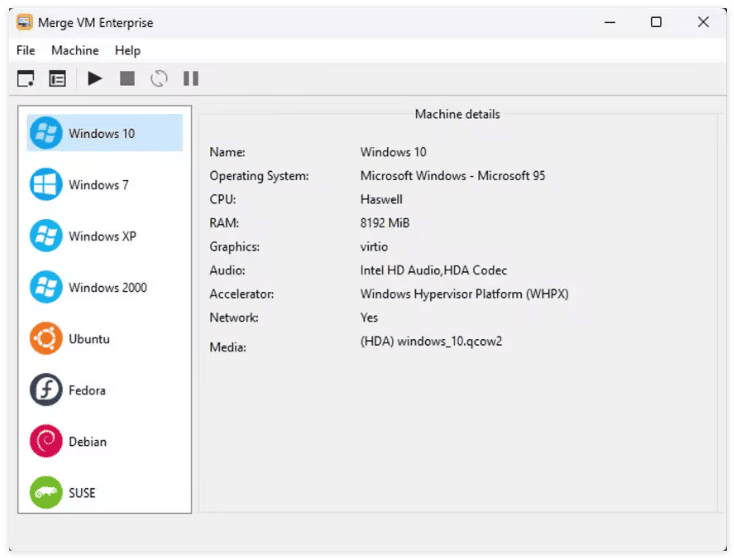Click the Network value 'Yes'
This screenshot has width=734, height=558.
point(369,317)
